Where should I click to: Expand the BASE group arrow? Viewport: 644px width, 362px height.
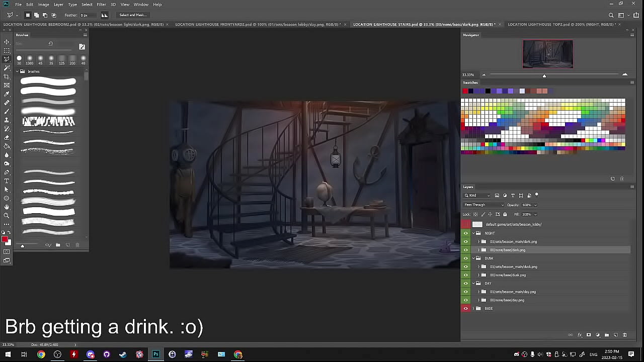(x=473, y=309)
